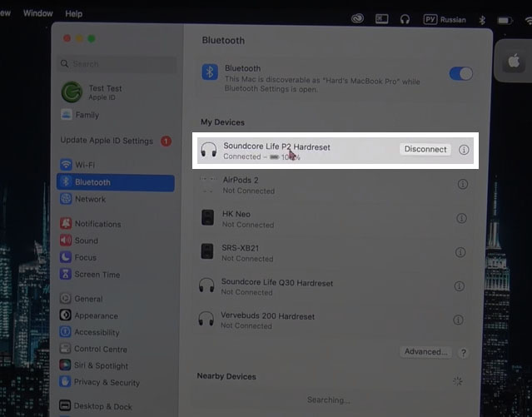Open info for AirPods 2
532x417 pixels.
coord(463,184)
